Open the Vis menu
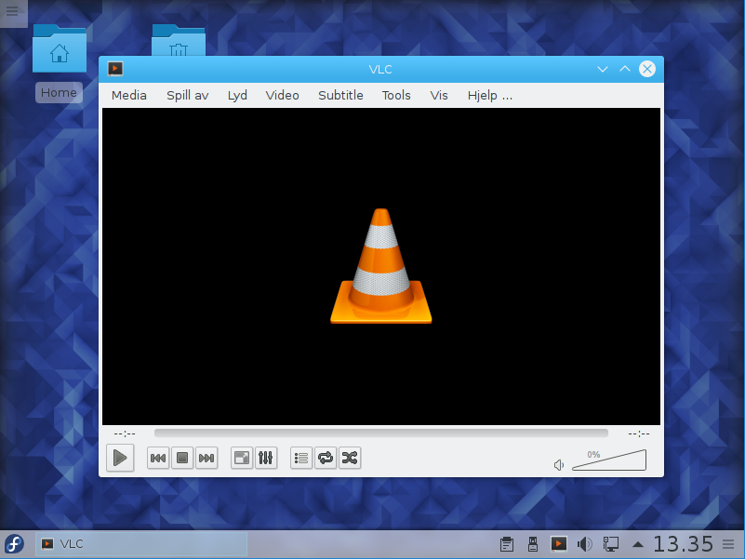The height and width of the screenshot is (560, 745). 439,96
